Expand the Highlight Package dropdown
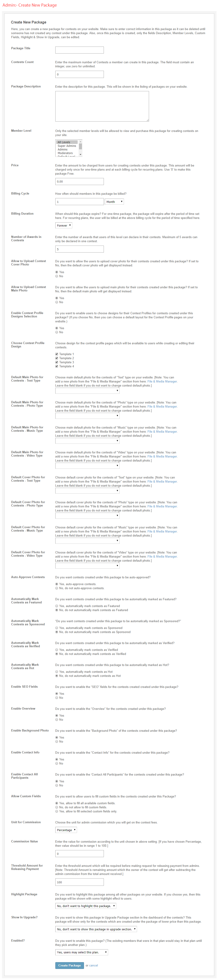This screenshot has width=219, height=980. pos(86,906)
